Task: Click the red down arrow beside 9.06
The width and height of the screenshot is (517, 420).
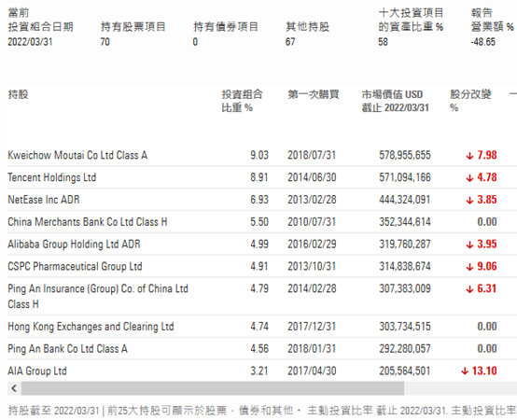Action: coord(469,267)
